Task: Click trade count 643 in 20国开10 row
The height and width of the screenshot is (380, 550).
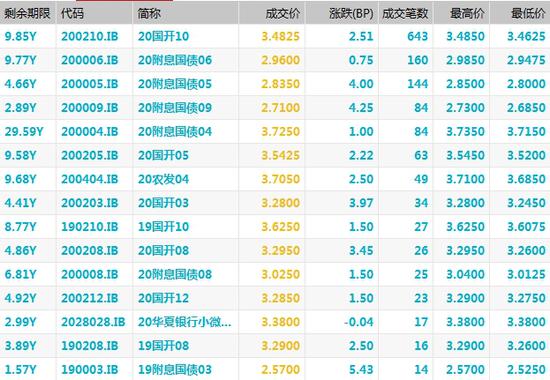Action: click(x=417, y=36)
